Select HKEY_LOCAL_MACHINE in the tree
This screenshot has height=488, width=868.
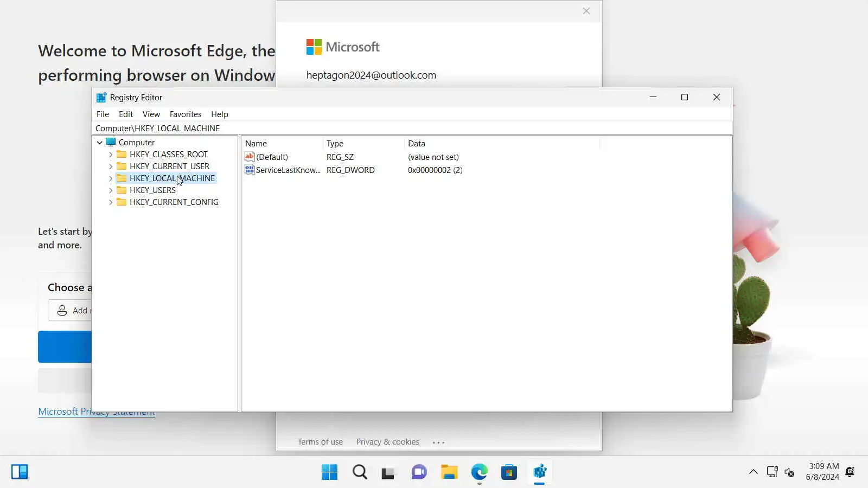[172, 178]
